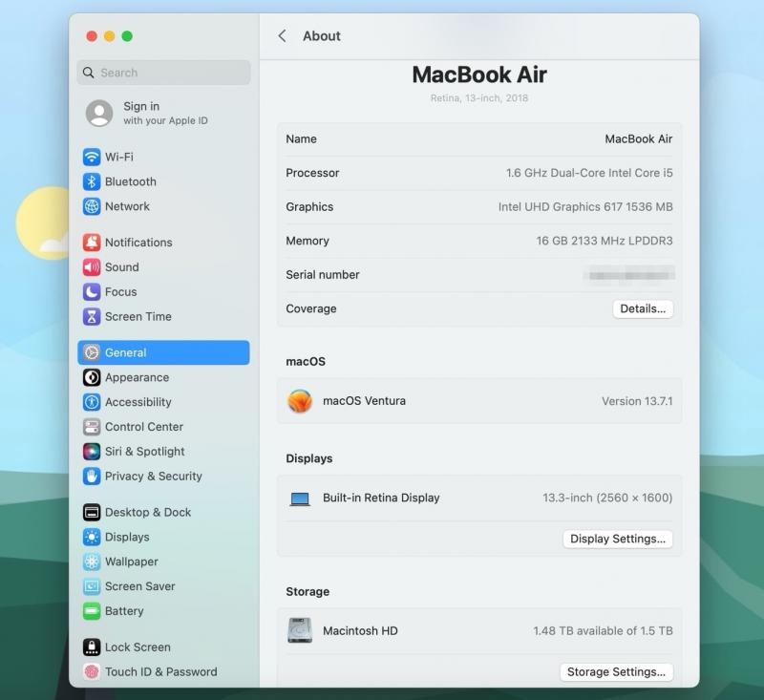Click the Intel UHD Graphics 617 value
764x700 pixels.
click(585, 207)
